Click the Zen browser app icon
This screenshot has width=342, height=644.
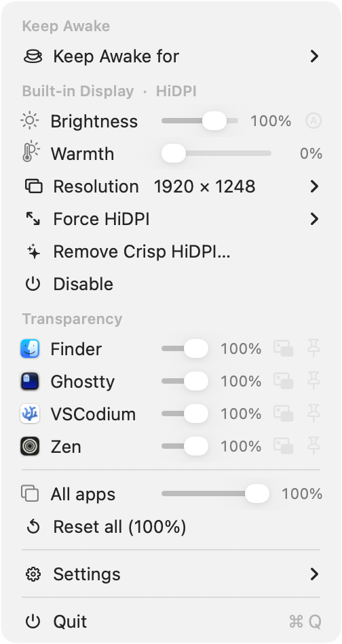[30, 447]
